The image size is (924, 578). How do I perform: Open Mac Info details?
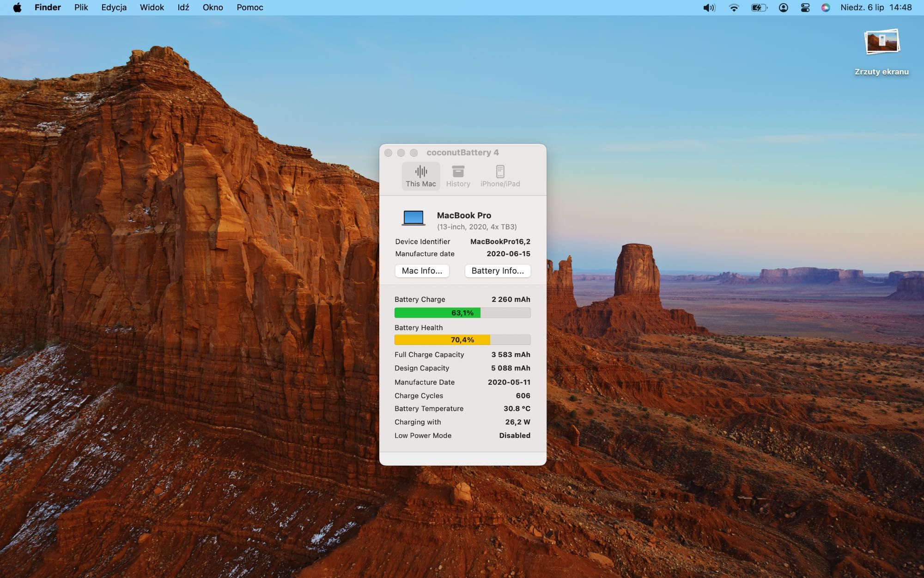coord(422,271)
